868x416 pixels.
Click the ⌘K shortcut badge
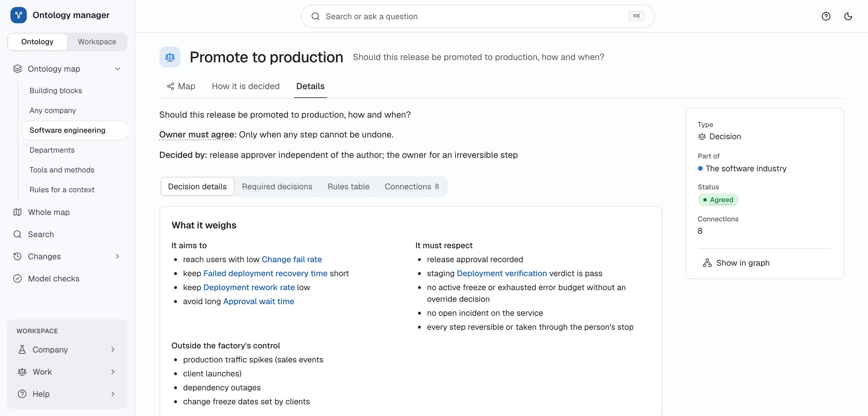pyautogui.click(x=637, y=16)
